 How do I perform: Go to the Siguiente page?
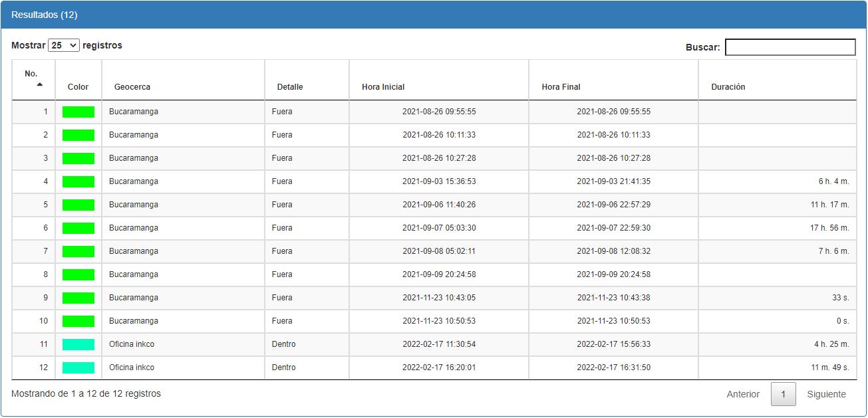coord(826,394)
